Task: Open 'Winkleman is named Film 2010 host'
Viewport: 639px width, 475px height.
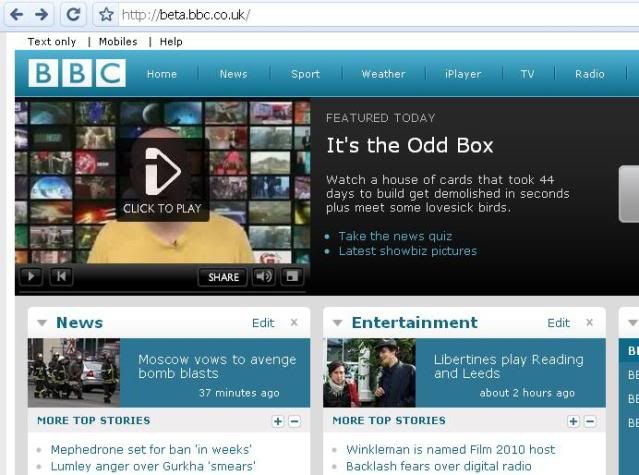Action: pos(451,450)
